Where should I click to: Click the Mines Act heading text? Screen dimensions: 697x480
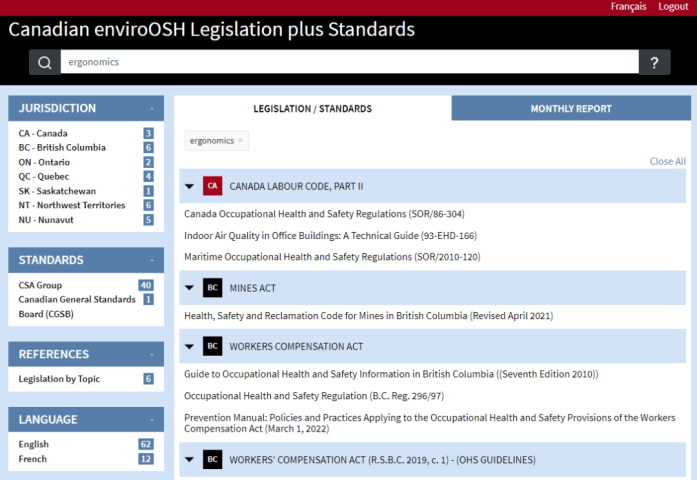(252, 288)
